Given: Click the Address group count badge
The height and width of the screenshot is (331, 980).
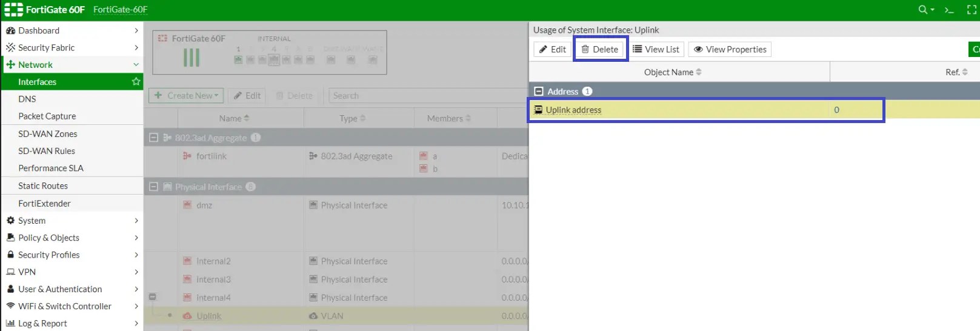Looking at the screenshot, I should (587, 92).
